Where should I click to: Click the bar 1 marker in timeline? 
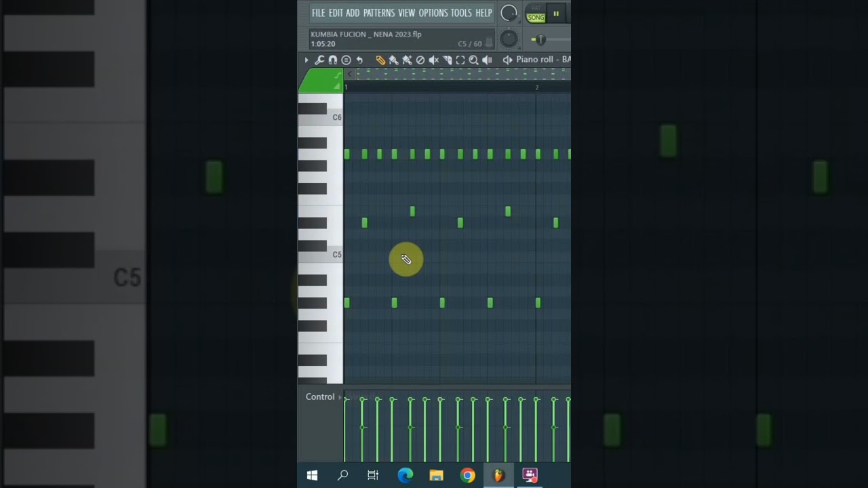coord(346,87)
